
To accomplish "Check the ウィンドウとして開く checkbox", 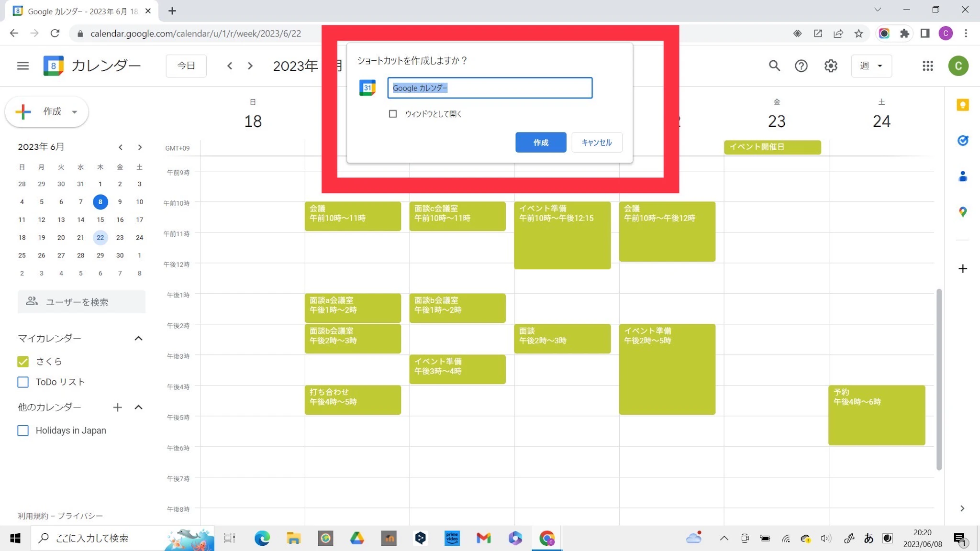I will click(x=393, y=114).
